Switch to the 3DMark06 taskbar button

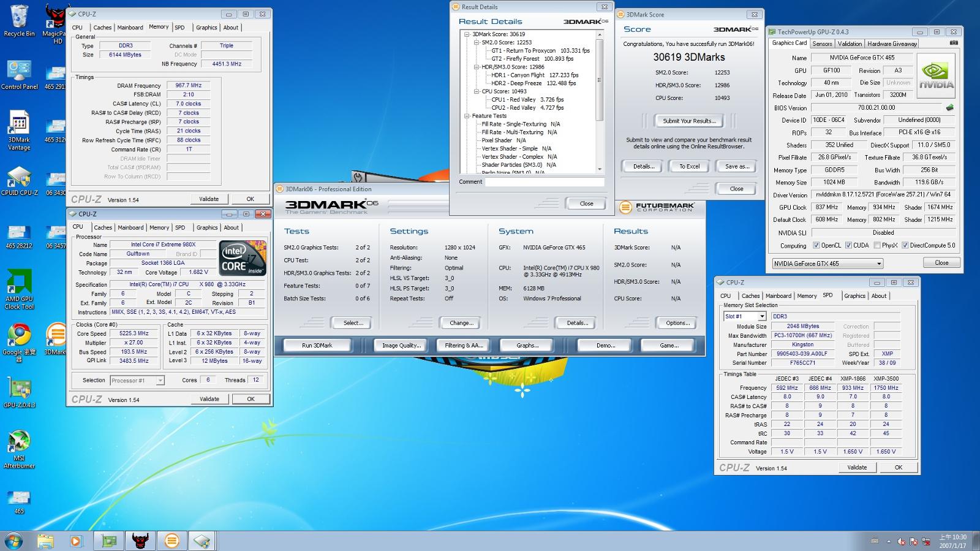(172, 541)
